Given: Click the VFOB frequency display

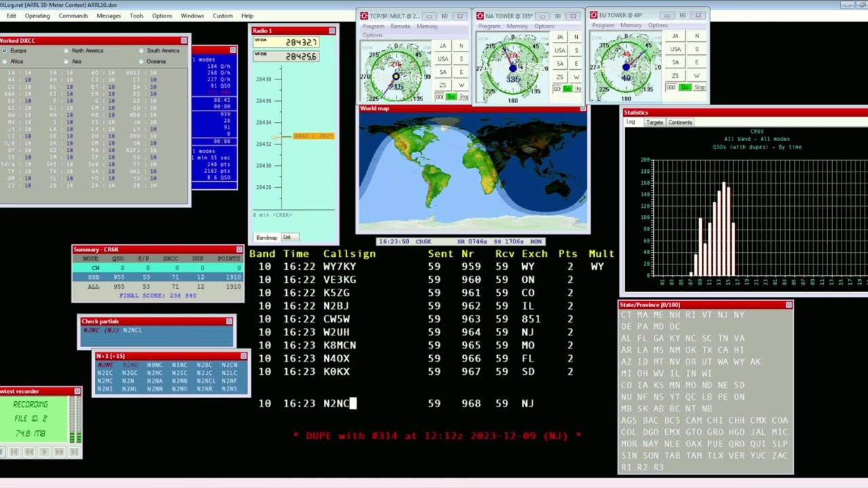Looking at the screenshot, I should pyautogui.click(x=286, y=56).
